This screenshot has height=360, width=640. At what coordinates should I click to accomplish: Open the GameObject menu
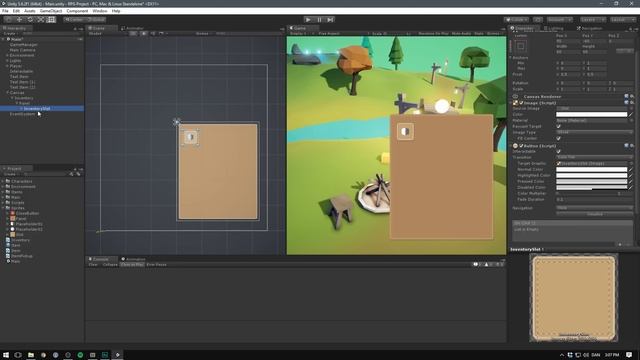click(x=51, y=11)
